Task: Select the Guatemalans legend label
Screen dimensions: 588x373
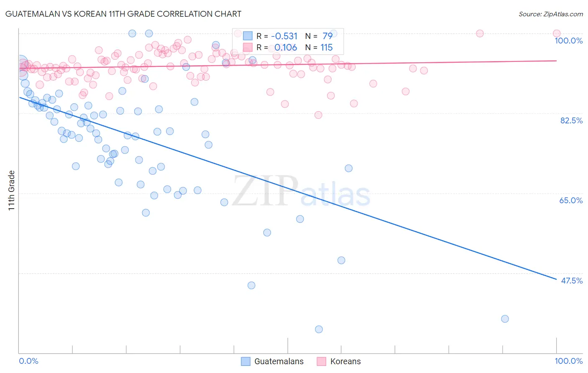Action: (279, 361)
